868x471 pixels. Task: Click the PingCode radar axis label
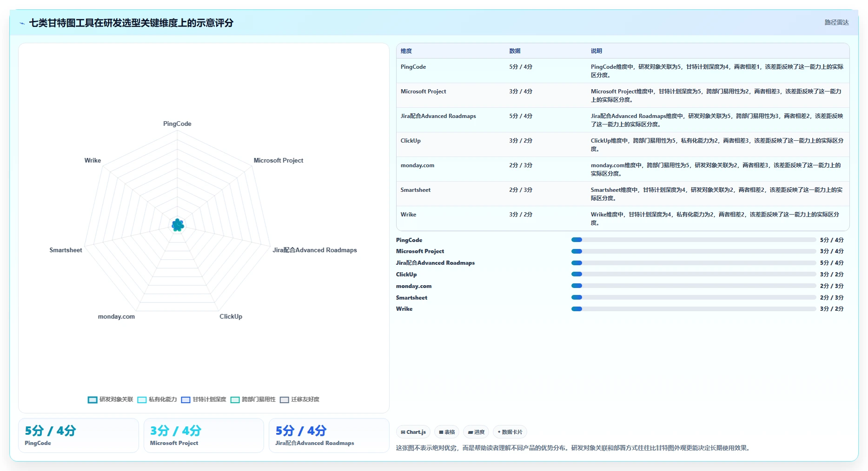pyautogui.click(x=177, y=124)
